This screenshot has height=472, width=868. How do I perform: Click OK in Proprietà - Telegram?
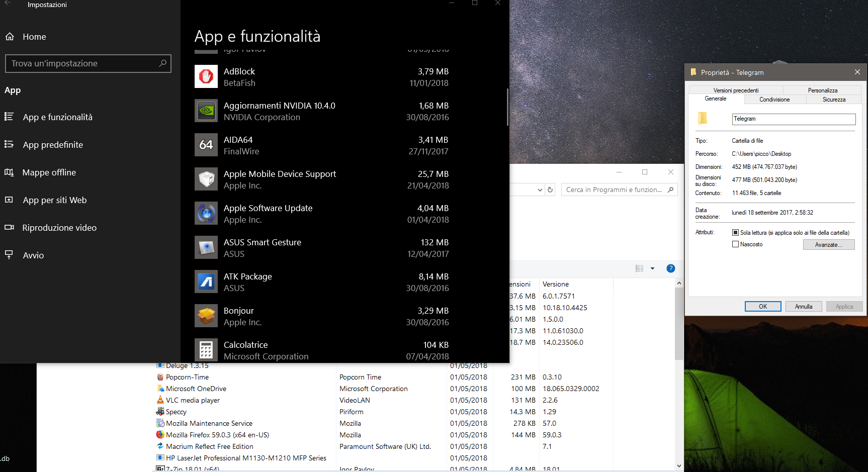click(763, 307)
